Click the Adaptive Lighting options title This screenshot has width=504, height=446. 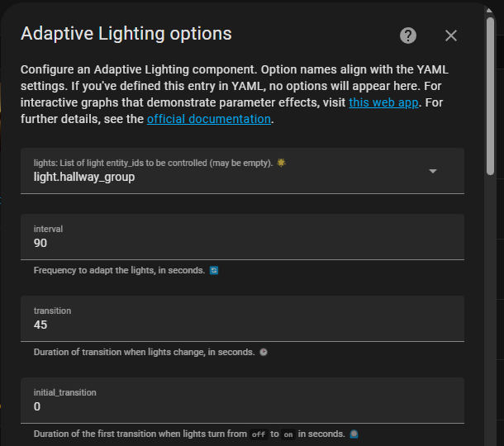pyautogui.click(x=126, y=34)
